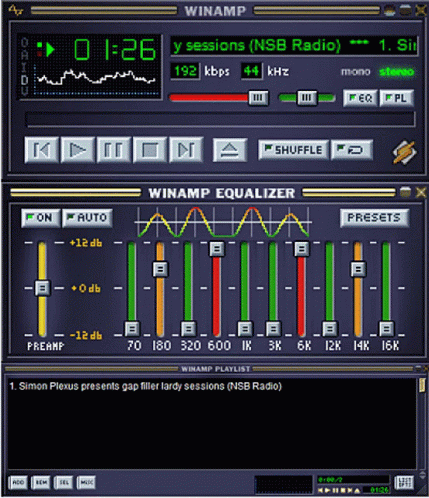
Task: Turn the equalizer ON button off
Action: (41, 218)
